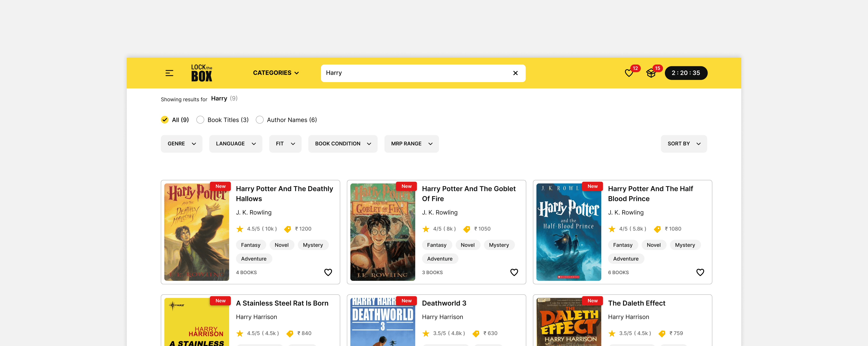
Task: Open the LANGUAGE filter dropdown
Action: 235,144
